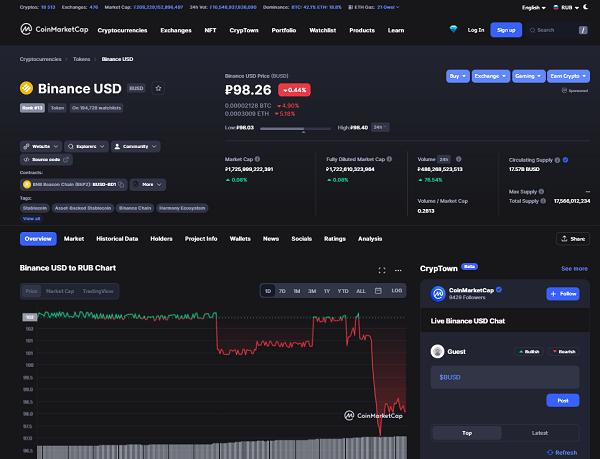Toggle LOG scale on chart
The width and height of the screenshot is (600, 459).
(x=396, y=291)
